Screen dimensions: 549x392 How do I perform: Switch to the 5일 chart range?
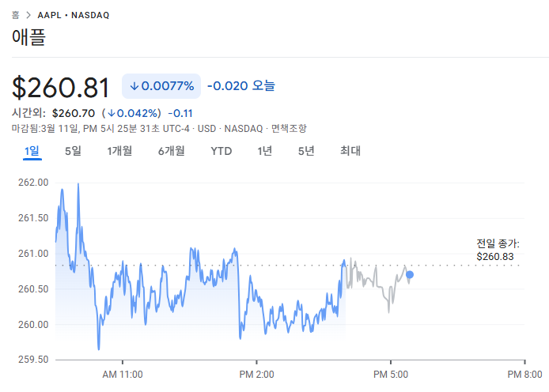[x=73, y=151]
